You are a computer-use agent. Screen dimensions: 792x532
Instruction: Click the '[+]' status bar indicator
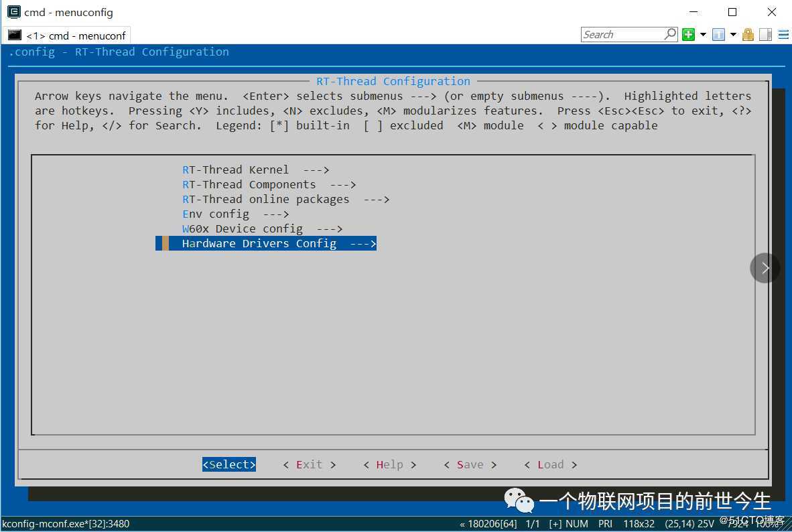[x=555, y=524]
